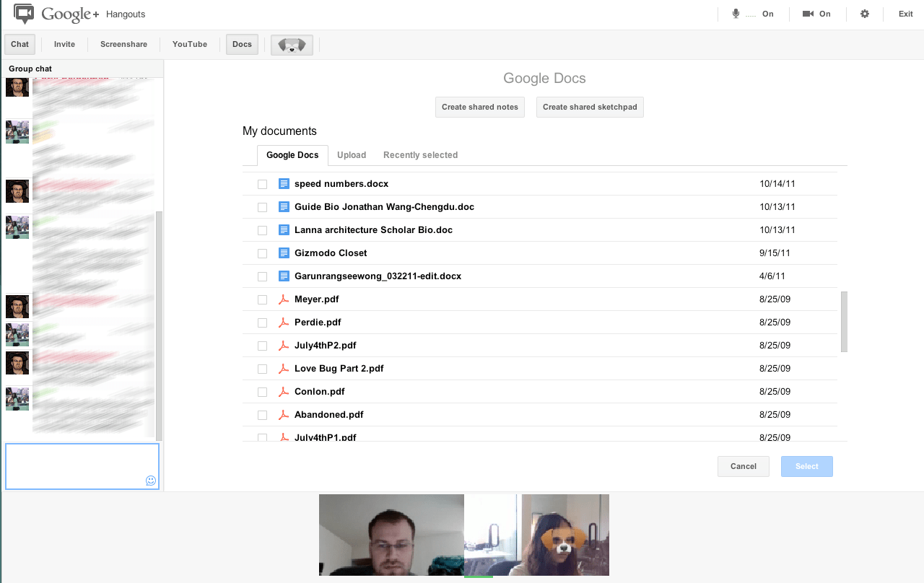Click Create shared notes
This screenshot has height=583, width=924.
(480, 107)
